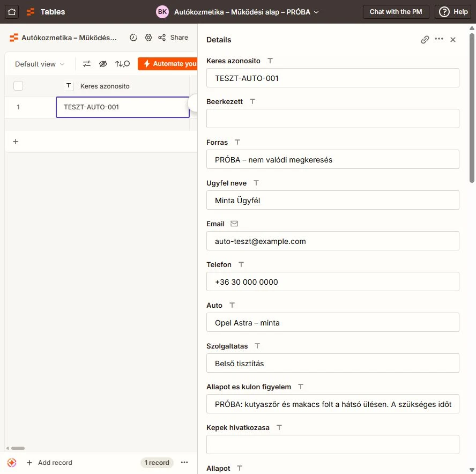Click the T type icon in column header
Image resolution: width=476 pixels, height=474 pixels.
pos(69,86)
